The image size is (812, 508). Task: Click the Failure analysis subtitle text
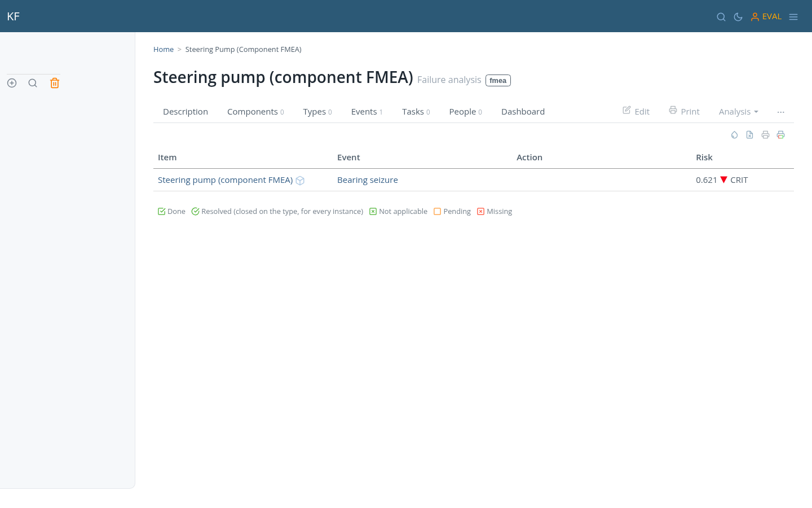click(449, 80)
